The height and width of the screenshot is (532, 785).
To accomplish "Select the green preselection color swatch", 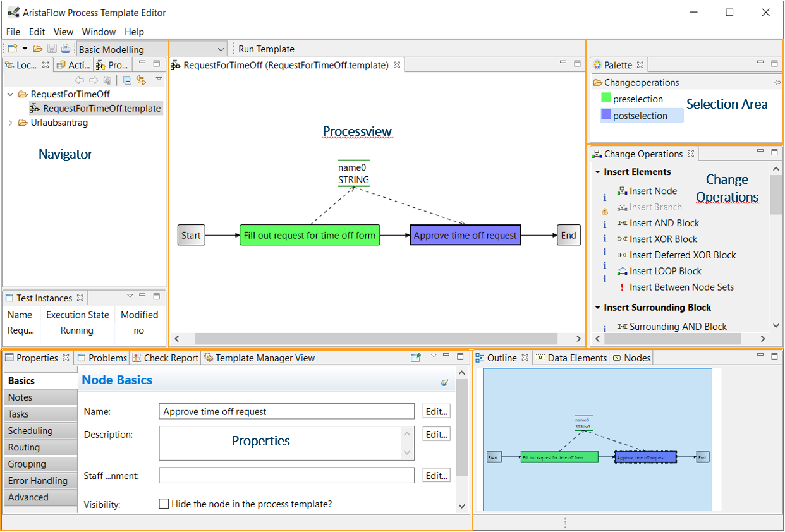I will tap(606, 99).
